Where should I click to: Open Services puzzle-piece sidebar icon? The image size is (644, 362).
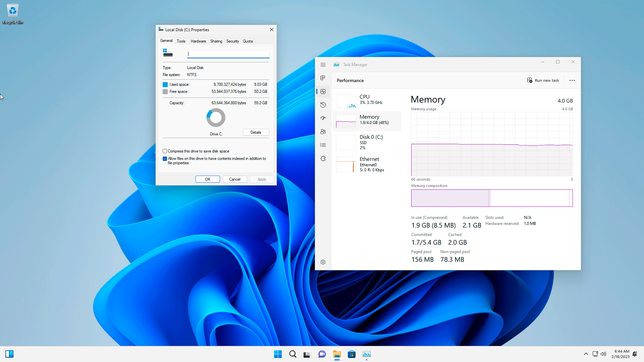coord(323,159)
